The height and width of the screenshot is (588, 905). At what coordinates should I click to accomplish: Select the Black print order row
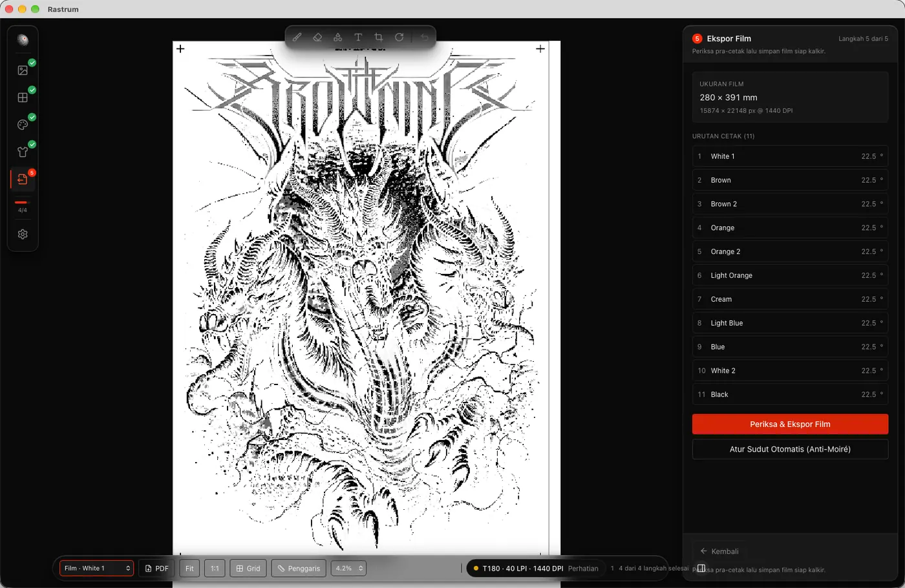click(x=790, y=395)
